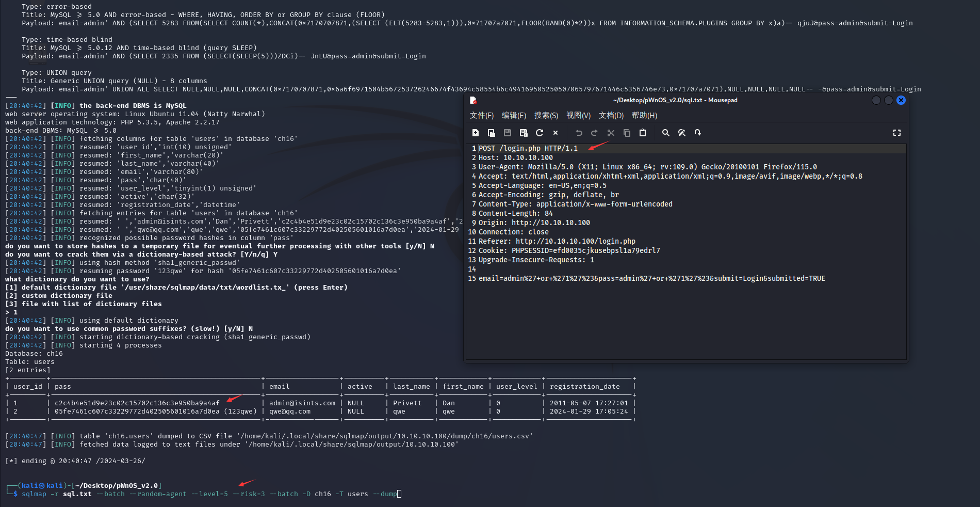Open the 搜索(S) menu
This screenshot has height=507, width=980.
tap(546, 116)
